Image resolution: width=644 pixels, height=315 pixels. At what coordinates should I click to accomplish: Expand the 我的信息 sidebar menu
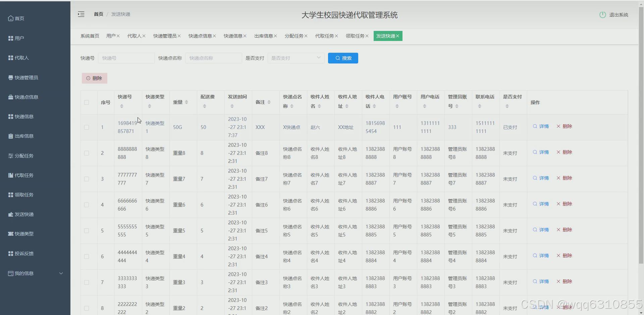(23, 273)
